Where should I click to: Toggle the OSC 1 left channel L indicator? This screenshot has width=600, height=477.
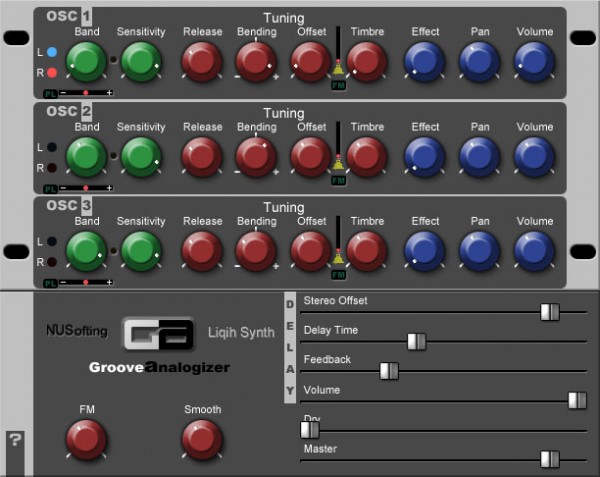point(52,51)
